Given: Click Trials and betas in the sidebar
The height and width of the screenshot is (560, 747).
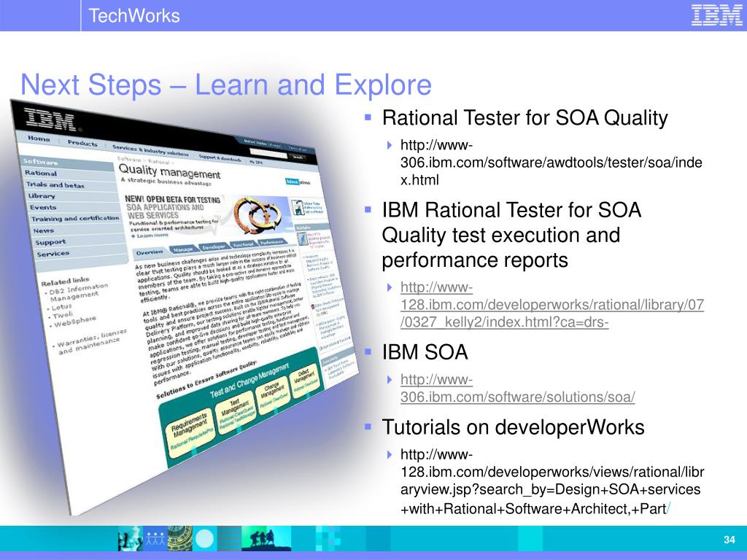Looking at the screenshot, I should (x=55, y=185).
